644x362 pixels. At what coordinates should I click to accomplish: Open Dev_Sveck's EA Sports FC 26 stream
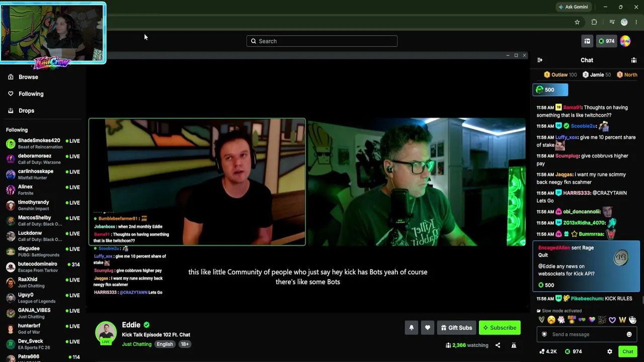point(43,344)
